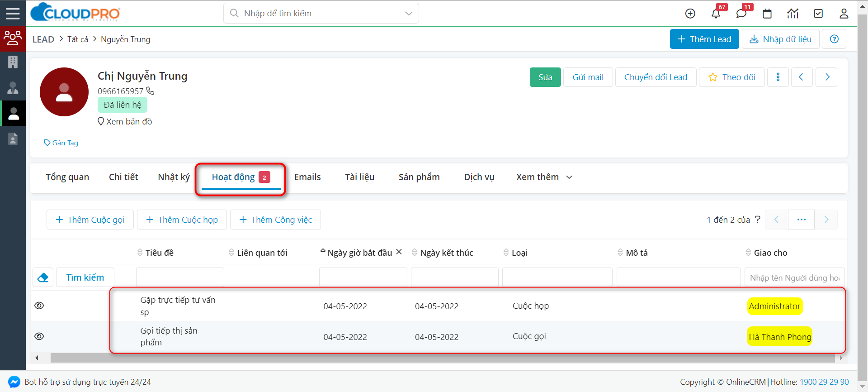The width and height of the screenshot is (868, 392).
Task: Switch to Tài liệu tab
Action: coord(359,177)
